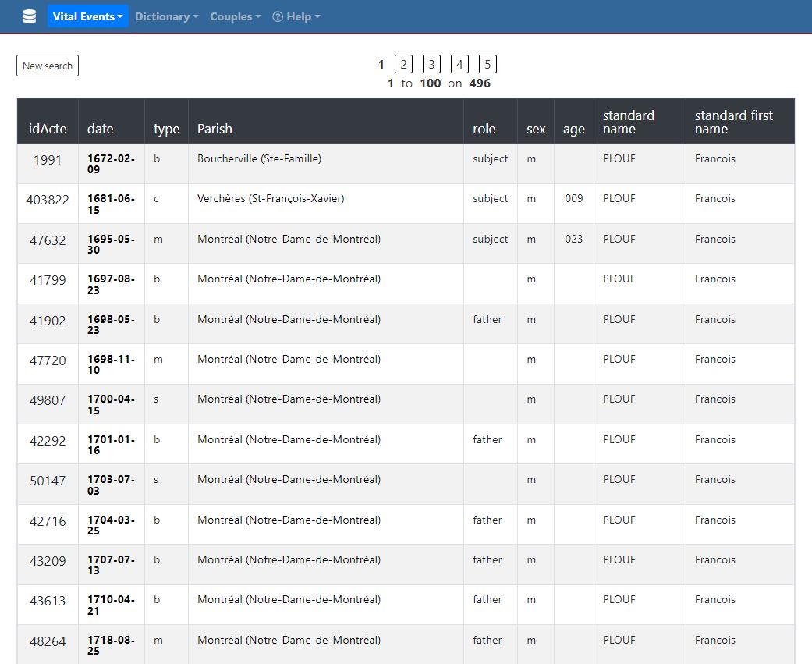Click age value 009
The height and width of the screenshot is (664, 812).
[574, 198]
